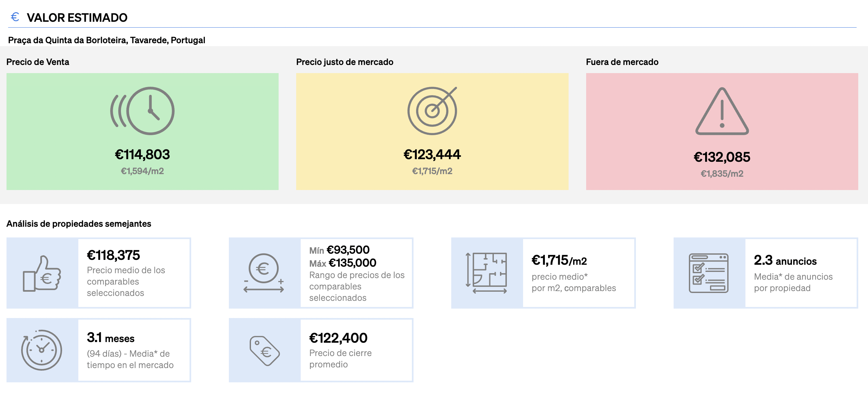This screenshot has width=868, height=395.
Task: Click the 2.3 anuncios value
Action: click(785, 260)
